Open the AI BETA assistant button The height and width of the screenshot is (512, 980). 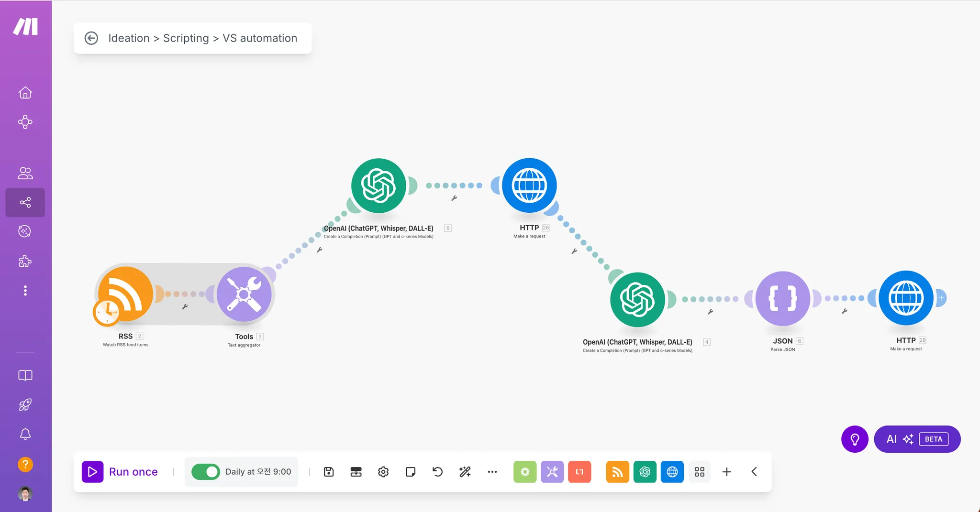(917, 439)
